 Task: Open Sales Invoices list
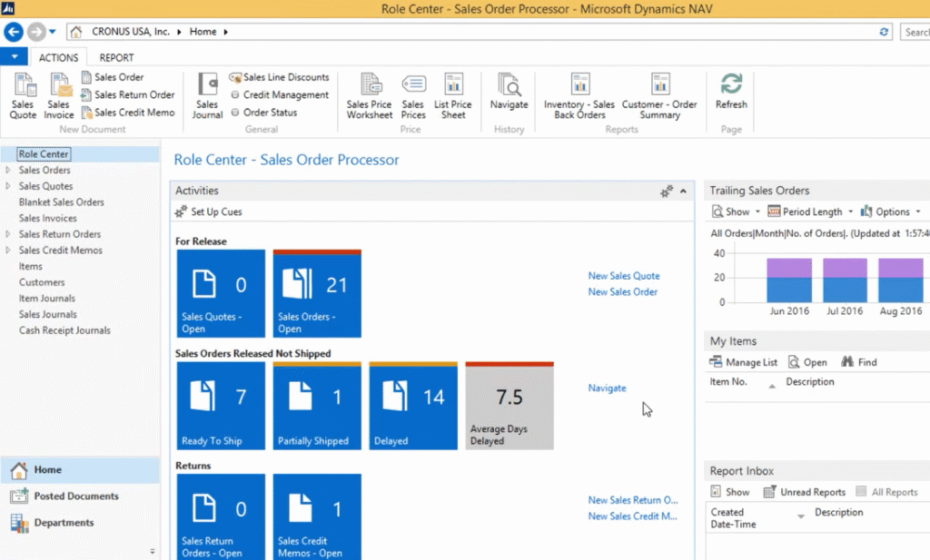[x=47, y=218]
